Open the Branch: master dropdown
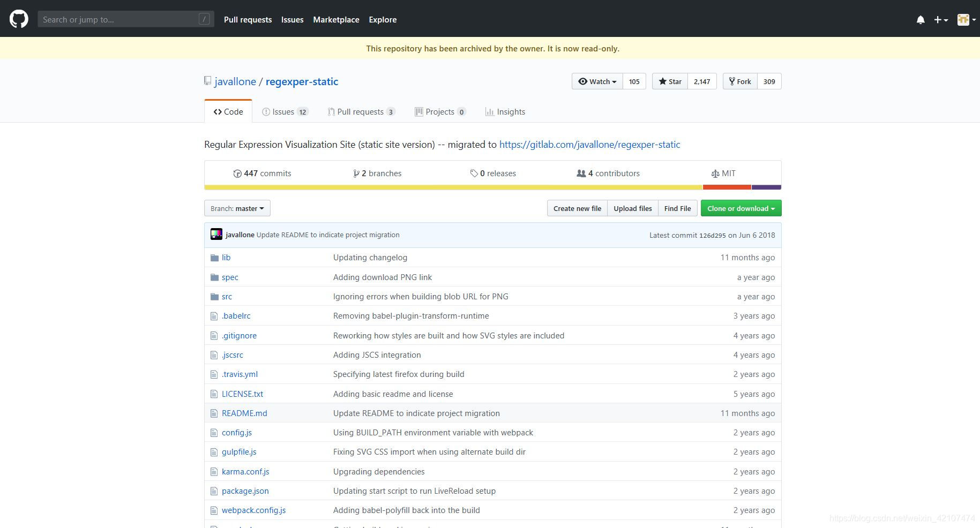The width and height of the screenshot is (980, 528). coord(237,208)
